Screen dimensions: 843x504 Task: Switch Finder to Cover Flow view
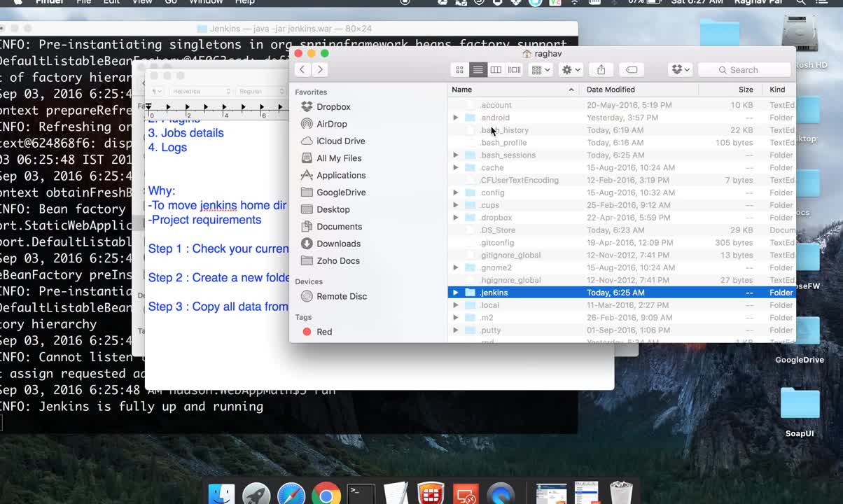pos(514,69)
